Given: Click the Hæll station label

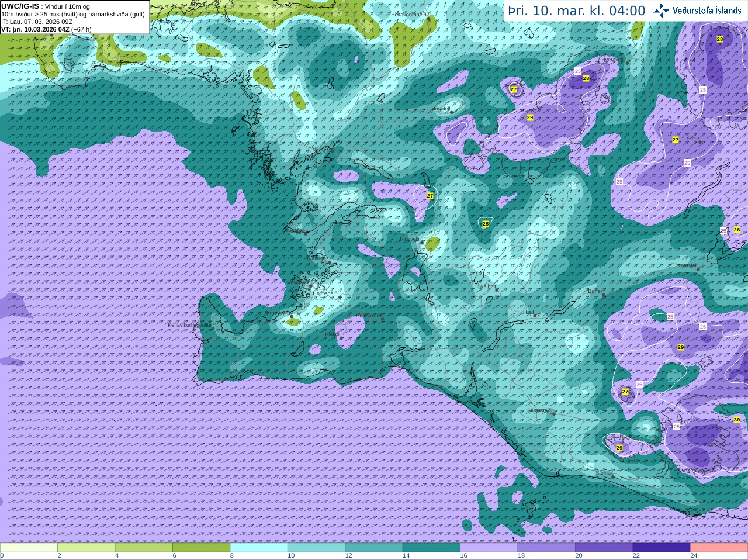Looking at the screenshot, I should 528,312.
